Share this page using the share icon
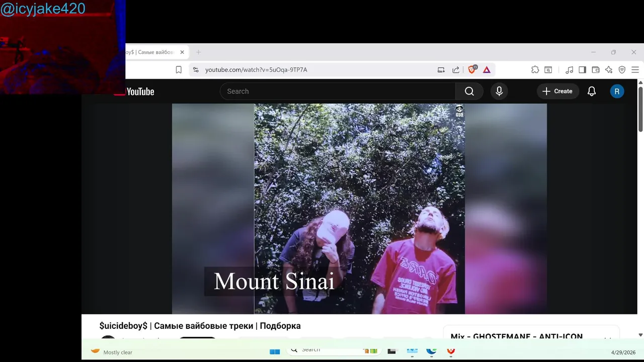 coord(456,70)
